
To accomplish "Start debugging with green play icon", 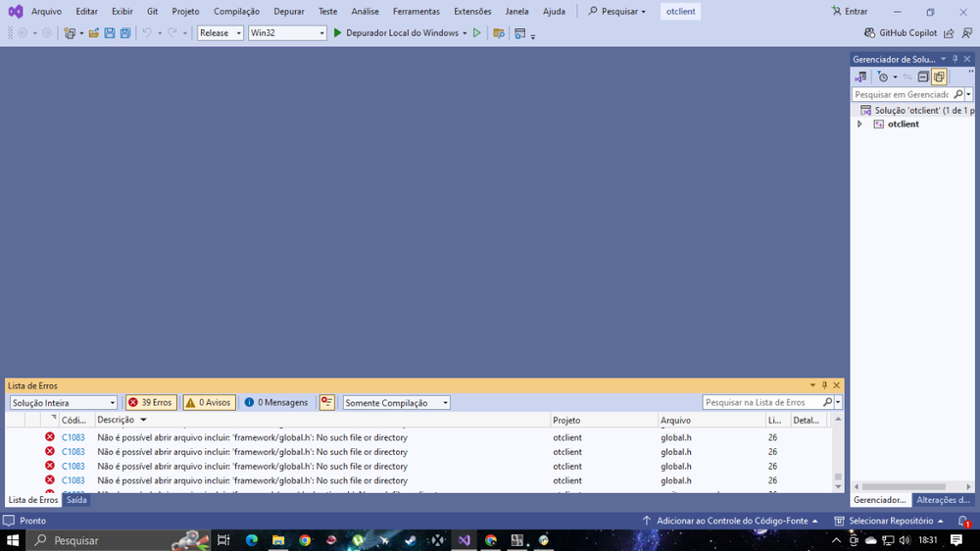I will 337,32.
